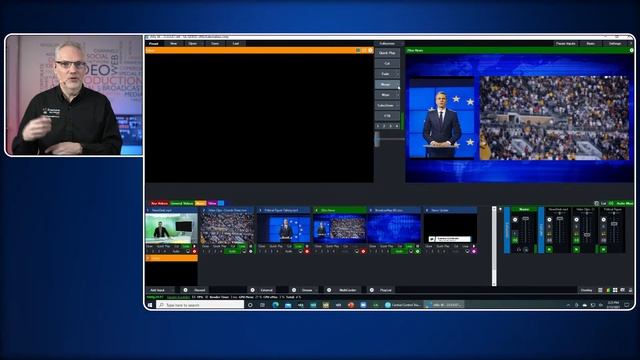
Task: Click Open in the top menu
Action: (193, 43)
